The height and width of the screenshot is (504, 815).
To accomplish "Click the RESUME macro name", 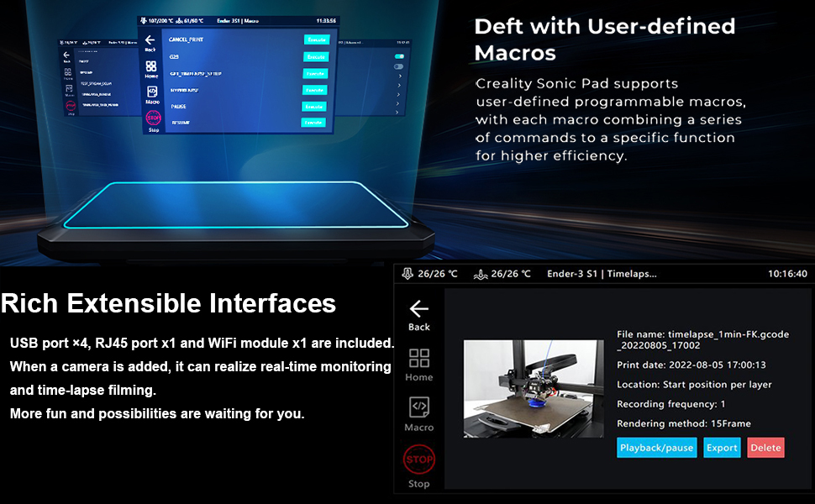I will click(x=181, y=123).
